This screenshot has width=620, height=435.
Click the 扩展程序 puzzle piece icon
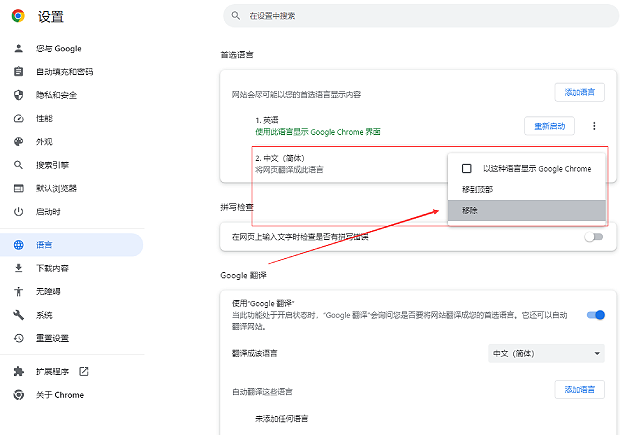pos(18,371)
